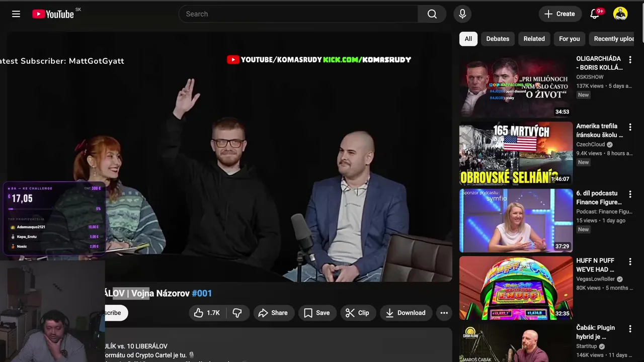Open HUFF N PUFF WE'VE HAD title
Image resolution: width=644 pixels, height=362 pixels.
coord(595,265)
